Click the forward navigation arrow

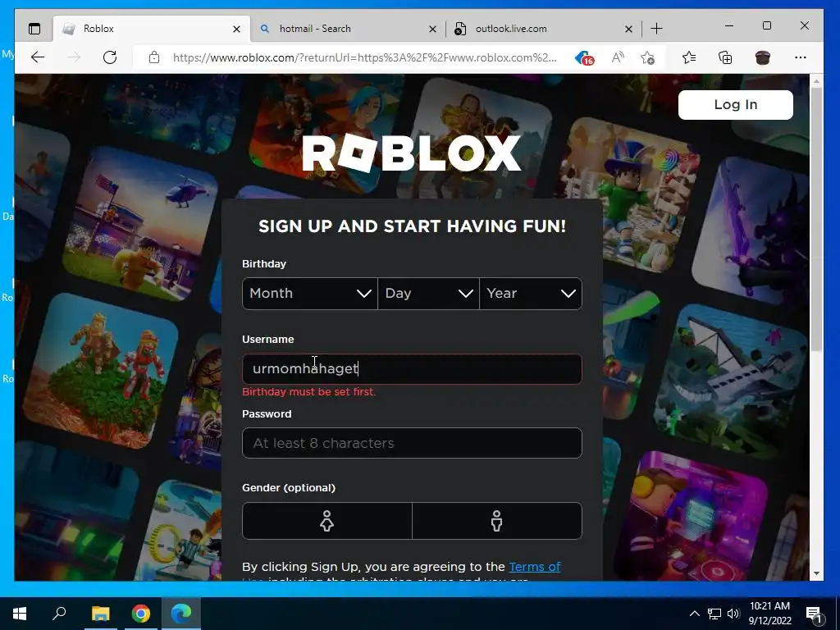point(74,57)
